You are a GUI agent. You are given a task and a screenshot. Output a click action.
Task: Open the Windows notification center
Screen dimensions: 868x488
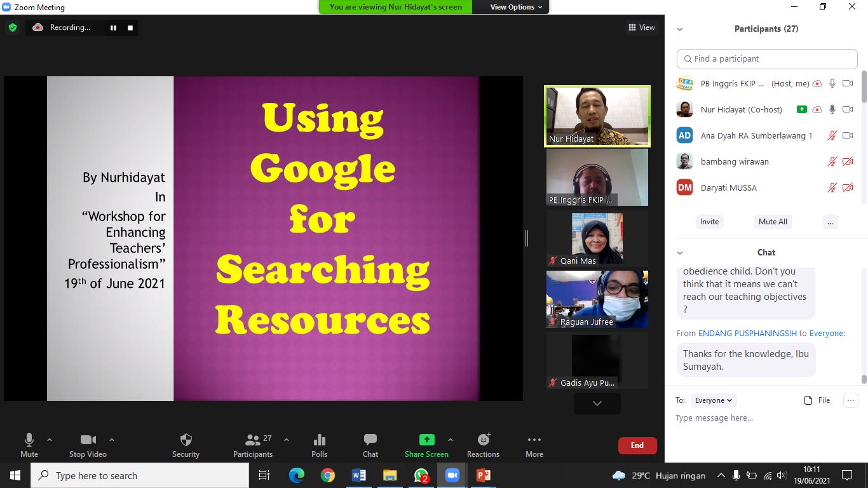(847, 475)
